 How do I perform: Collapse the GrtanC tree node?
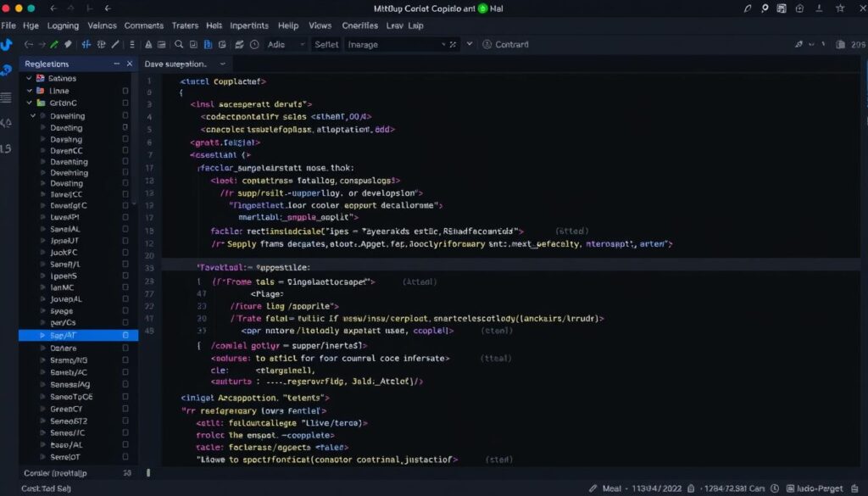click(29, 103)
